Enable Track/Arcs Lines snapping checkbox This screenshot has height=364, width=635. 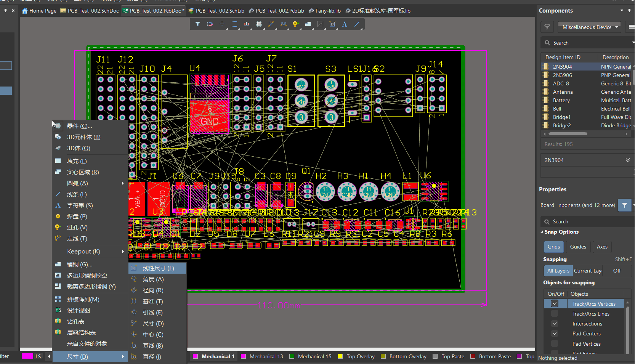(555, 314)
